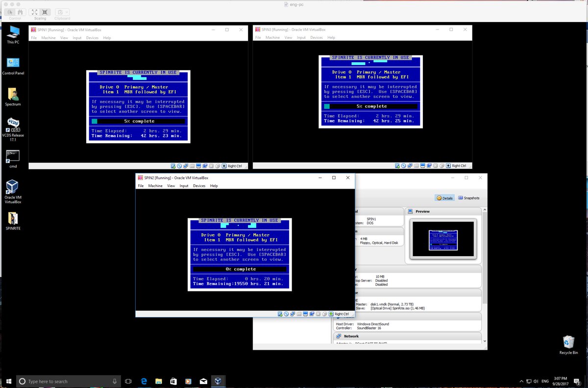Show hidden tray icons chevron
This screenshot has width=588, height=388.
tap(521, 381)
